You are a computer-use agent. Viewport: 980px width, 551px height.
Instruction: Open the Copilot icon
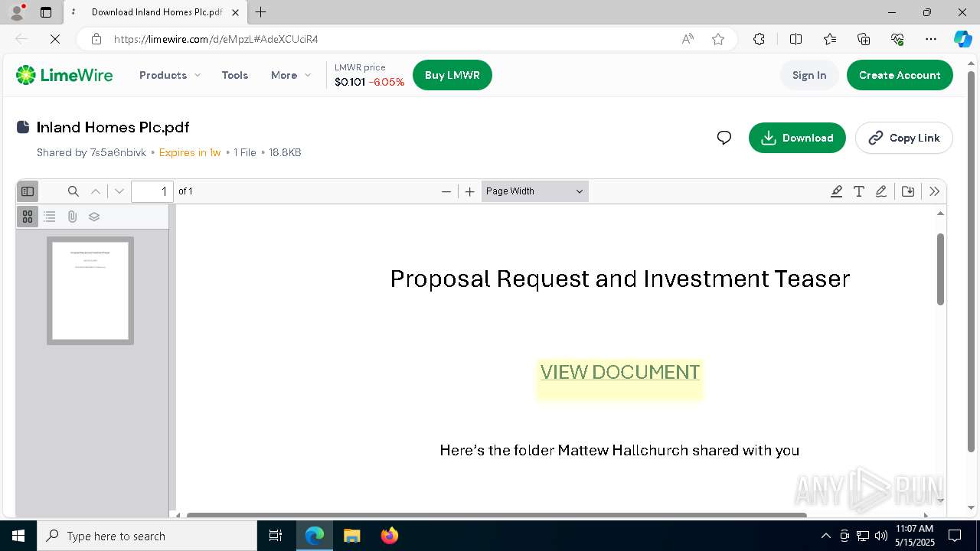(962, 39)
